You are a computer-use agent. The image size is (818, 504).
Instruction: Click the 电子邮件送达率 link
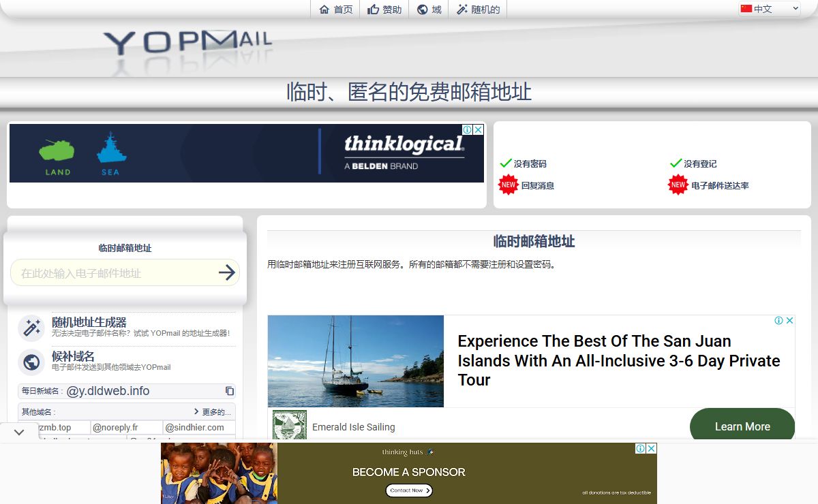(721, 185)
